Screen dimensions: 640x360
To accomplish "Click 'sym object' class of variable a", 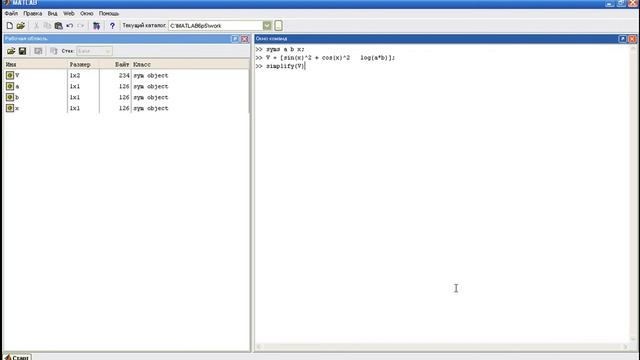I will [x=151, y=87].
